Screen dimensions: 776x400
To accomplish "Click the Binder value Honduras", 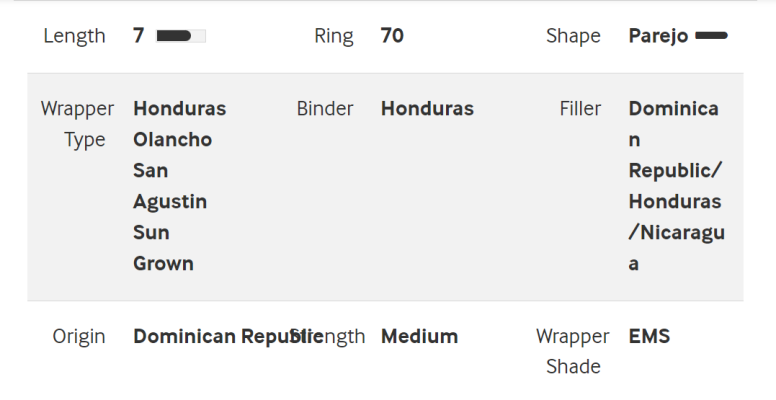I will 427,108.
